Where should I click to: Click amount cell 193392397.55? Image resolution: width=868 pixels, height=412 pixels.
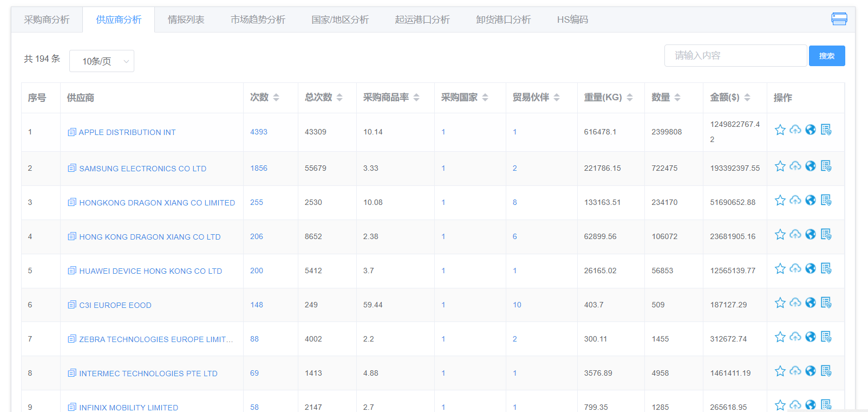[x=735, y=168]
